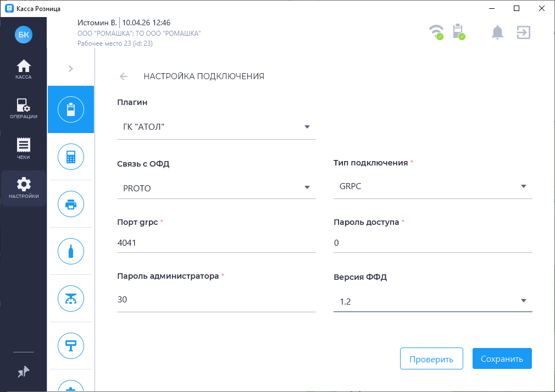Check the network connection status icon
The image size is (555, 392).
click(x=436, y=32)
